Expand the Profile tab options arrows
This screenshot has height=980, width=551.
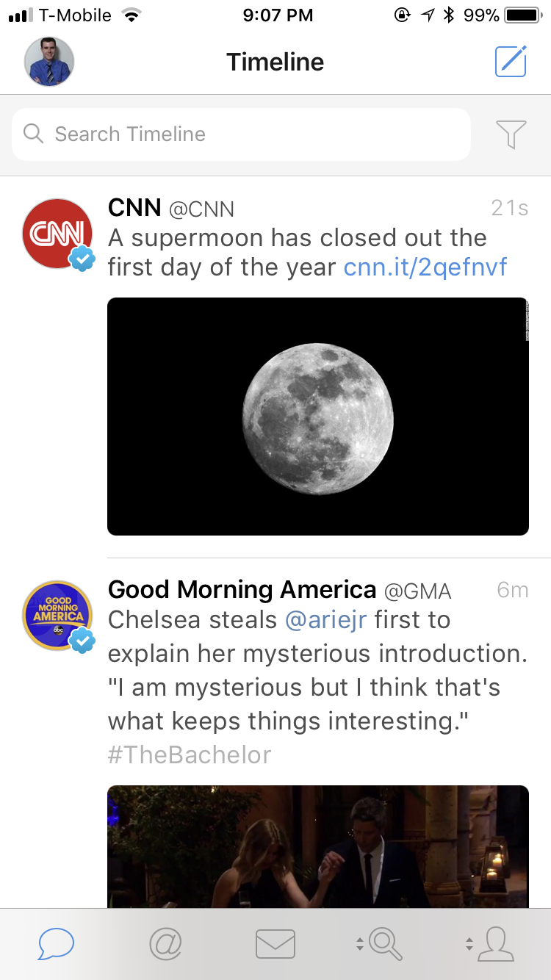pyautogui.click(x=469, y=945)
